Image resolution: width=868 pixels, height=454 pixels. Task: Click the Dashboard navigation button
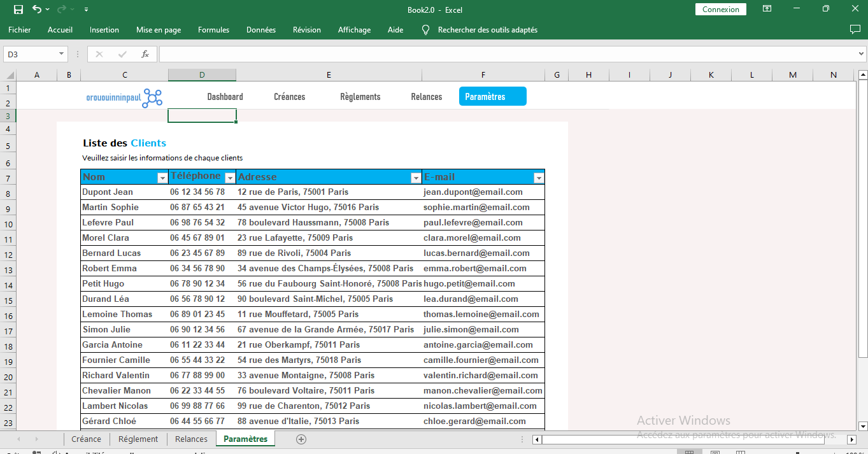click(225, 97)
